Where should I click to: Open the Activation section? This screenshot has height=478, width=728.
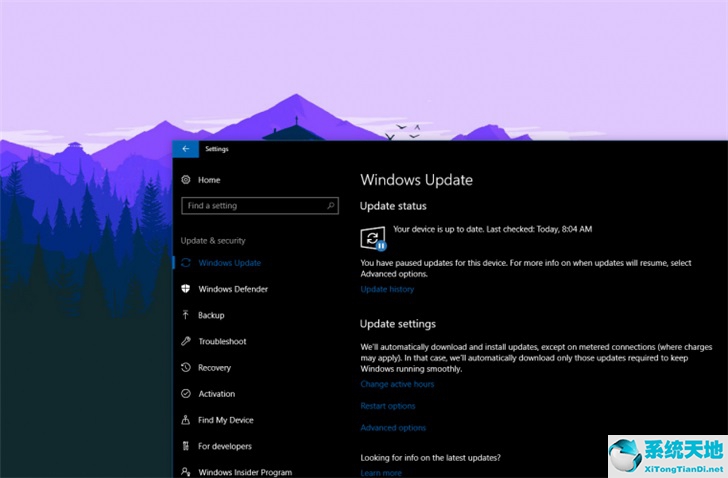pos(217,394)
